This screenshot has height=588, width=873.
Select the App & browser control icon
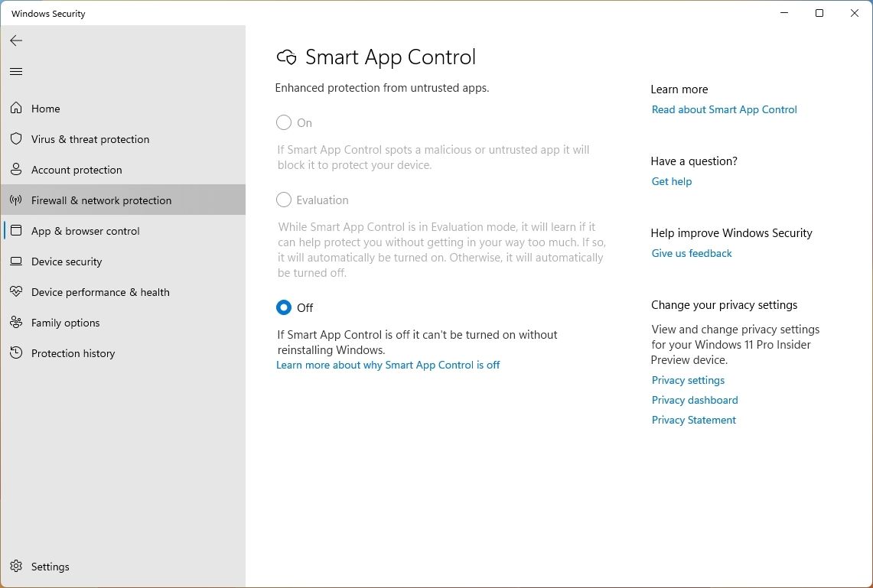pyautogui.click(x=16, y=230)
